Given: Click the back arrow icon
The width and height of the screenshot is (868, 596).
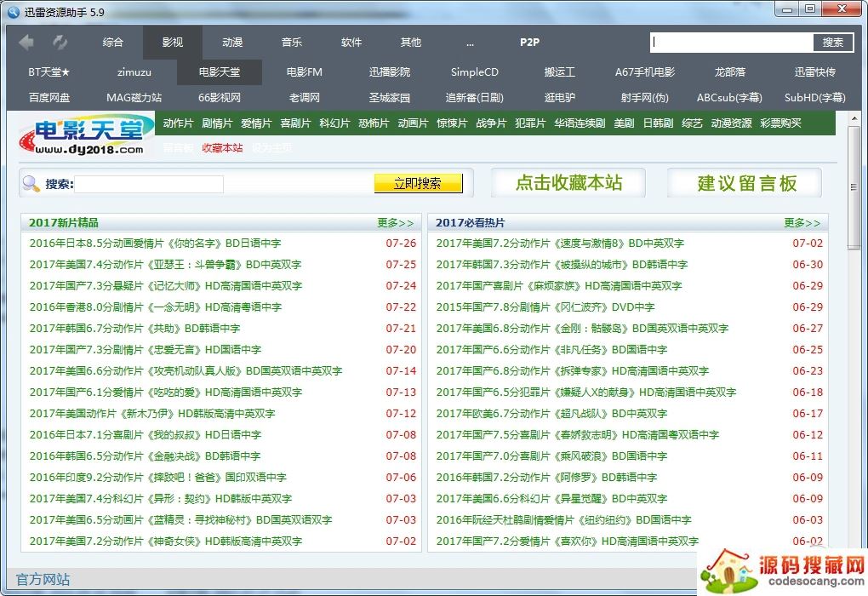Looking at the screenshot, I should point(26,42).
